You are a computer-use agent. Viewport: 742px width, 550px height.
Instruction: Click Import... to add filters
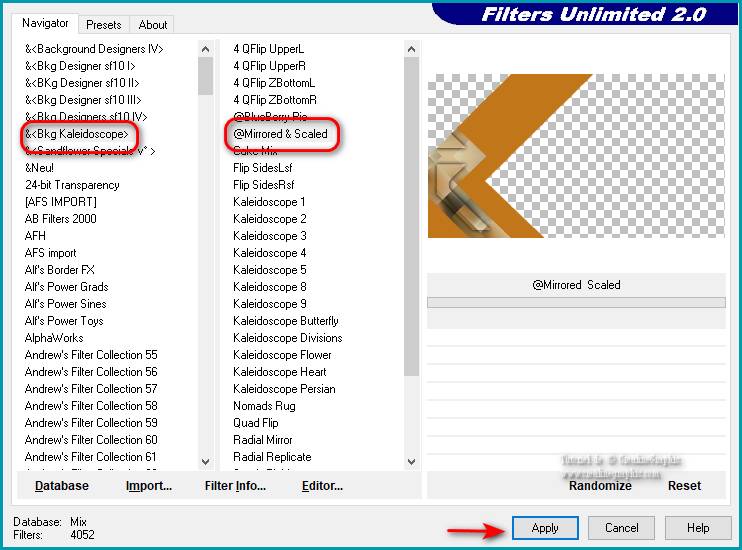pyautogui.click(x=149, y=486)
